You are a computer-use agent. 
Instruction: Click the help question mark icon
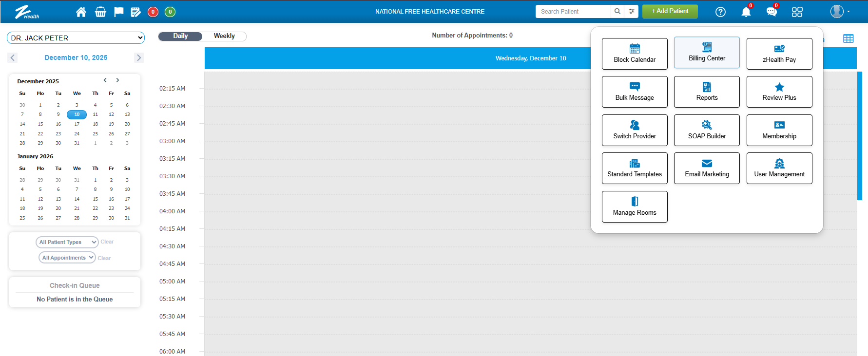(720, 12)
